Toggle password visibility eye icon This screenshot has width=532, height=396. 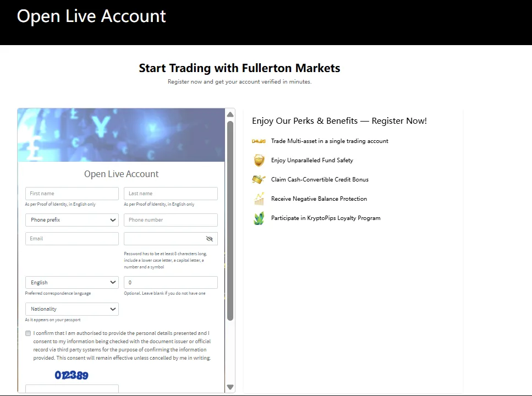pos(209,239)
